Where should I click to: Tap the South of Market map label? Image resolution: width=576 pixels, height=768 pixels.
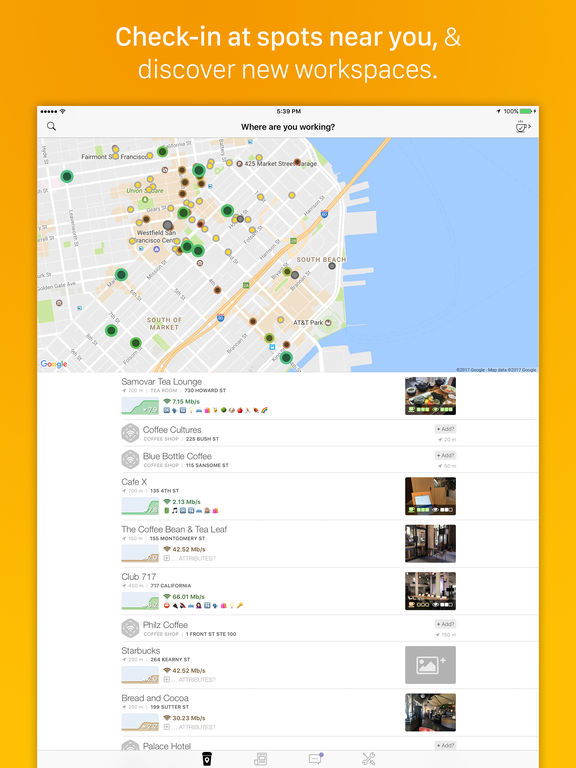(x=164, y=323)
